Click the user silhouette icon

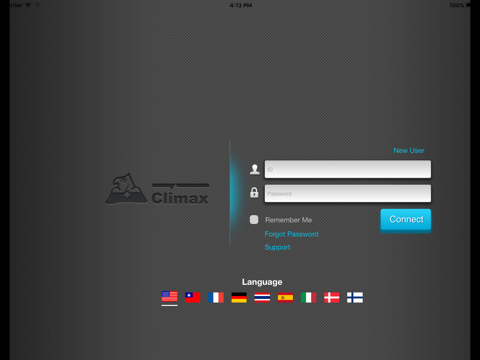click(x=255, y=169)
